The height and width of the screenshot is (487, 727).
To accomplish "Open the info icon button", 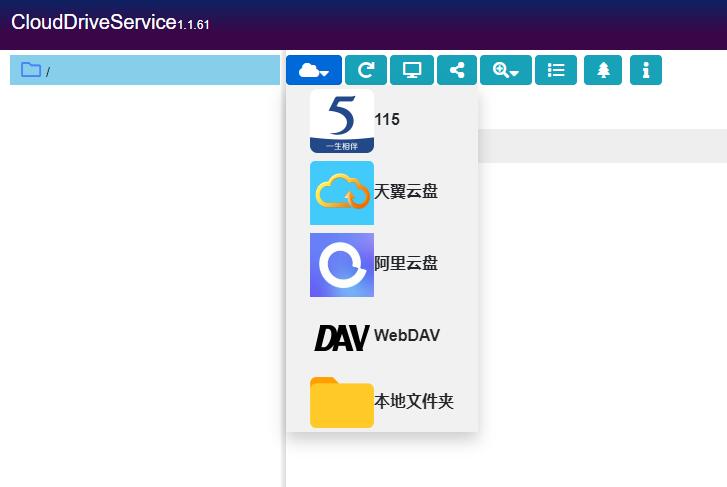I will tap(646, 70).
